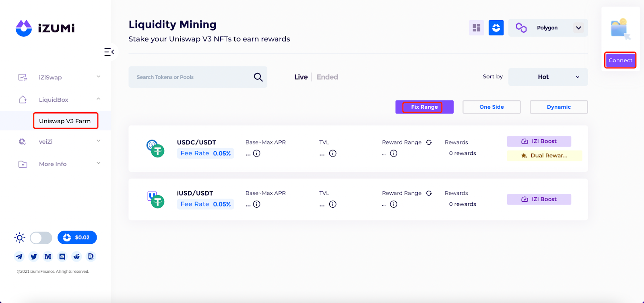Screen dimensions: 644x303
Task: Open Uniswap V3 Farm menu item
Action: click(x=65, y=121)
